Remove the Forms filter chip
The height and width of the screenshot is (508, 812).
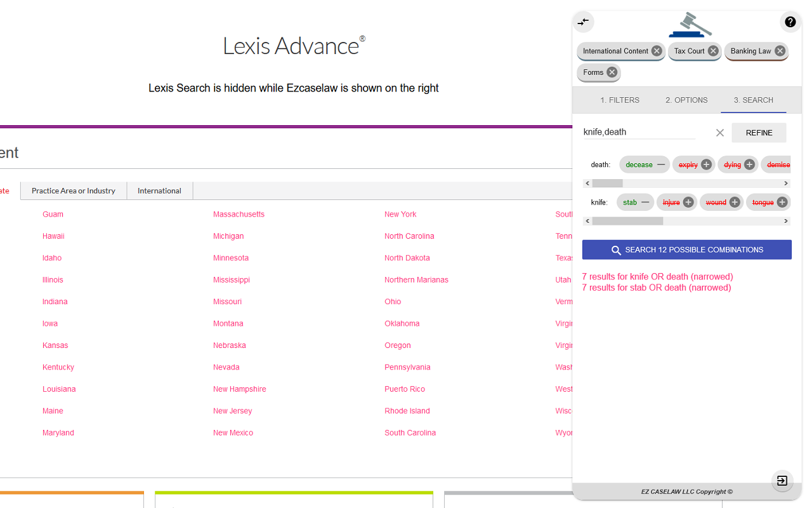tap(612, 72)
